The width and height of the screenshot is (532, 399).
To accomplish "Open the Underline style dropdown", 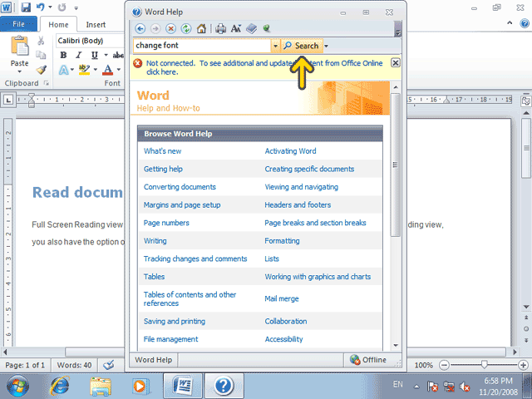I will click(106, 56).
